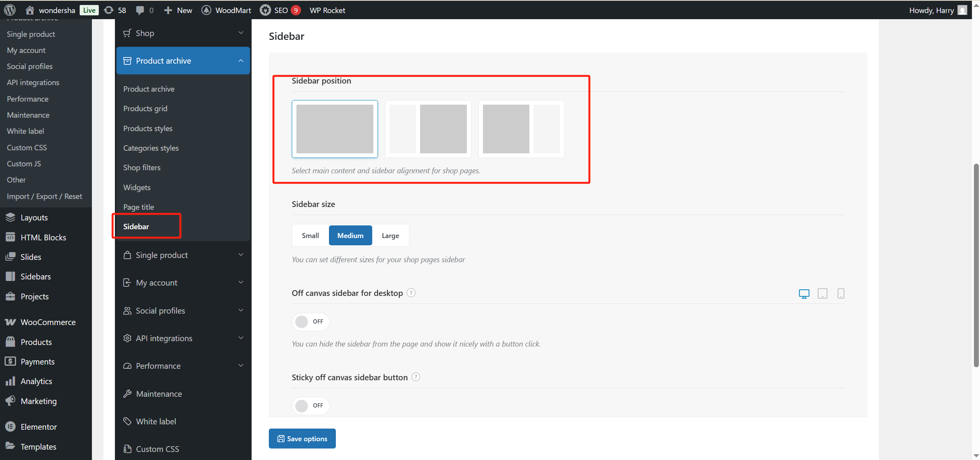This screenshot has height=460, width=980.
Task: Toggle Off canvas sidebar for desktop switch
Action: pyautogui.click(x=310, y=322)
